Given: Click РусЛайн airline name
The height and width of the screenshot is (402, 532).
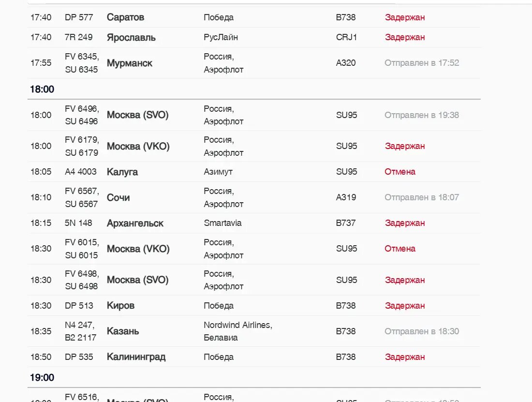Looking at the screenshot, I should click(x=221, y=37).
